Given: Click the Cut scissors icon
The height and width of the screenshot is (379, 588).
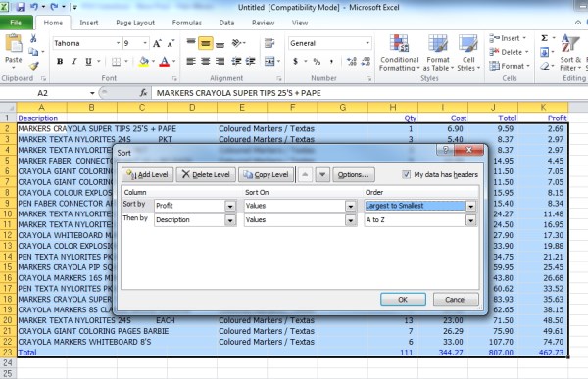Looking at the screenshot, I should pos(33,38).
